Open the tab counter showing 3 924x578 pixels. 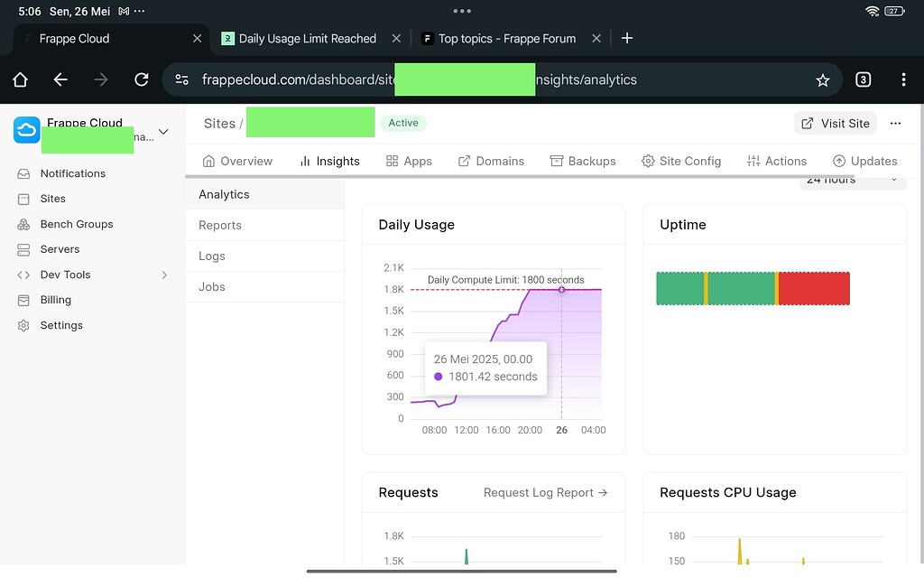[x=863, y=79]
